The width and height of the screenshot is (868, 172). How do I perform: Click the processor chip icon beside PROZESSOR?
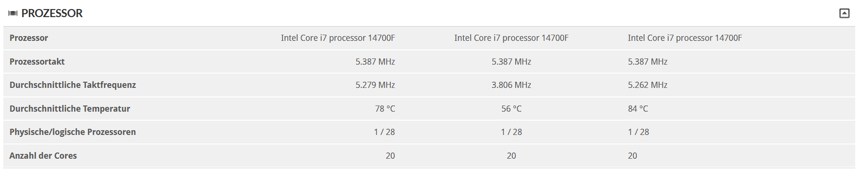click(x=13, y=13)
